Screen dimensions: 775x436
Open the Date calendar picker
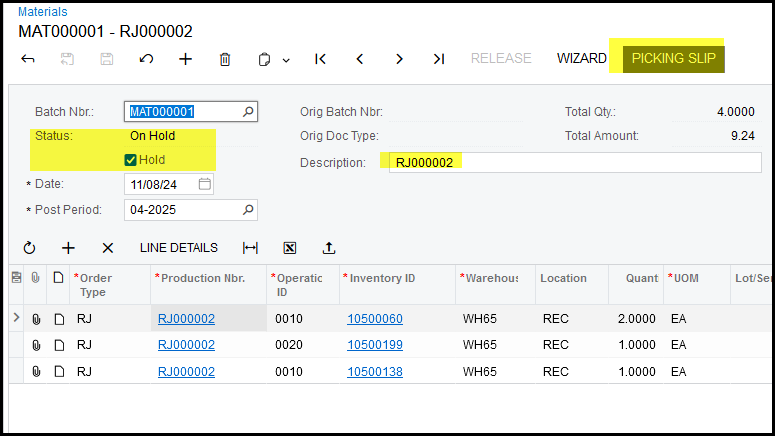(205, 184)
